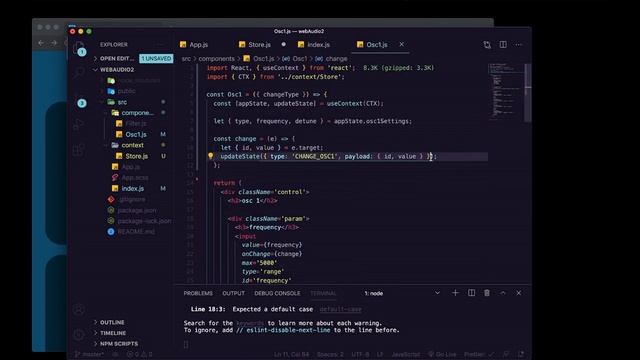
Task: Open the Extensions view in activity bar
Action: click(79, 150)
